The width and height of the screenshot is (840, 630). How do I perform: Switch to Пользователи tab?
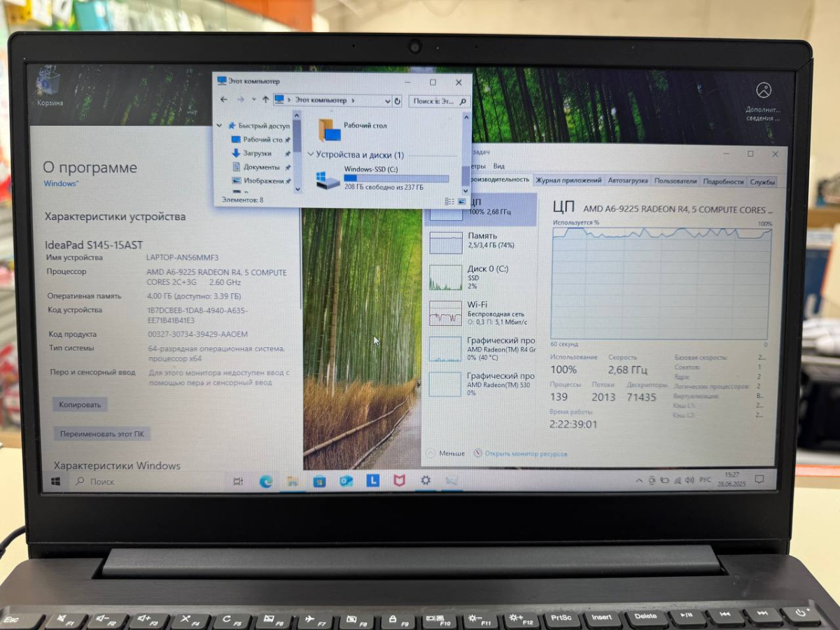click(x=675, y=181)
